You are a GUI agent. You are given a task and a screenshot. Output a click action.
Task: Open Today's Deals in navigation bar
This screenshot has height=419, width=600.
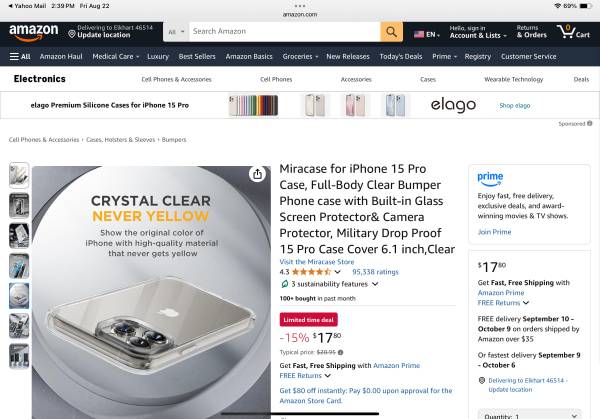coord(400,56)
